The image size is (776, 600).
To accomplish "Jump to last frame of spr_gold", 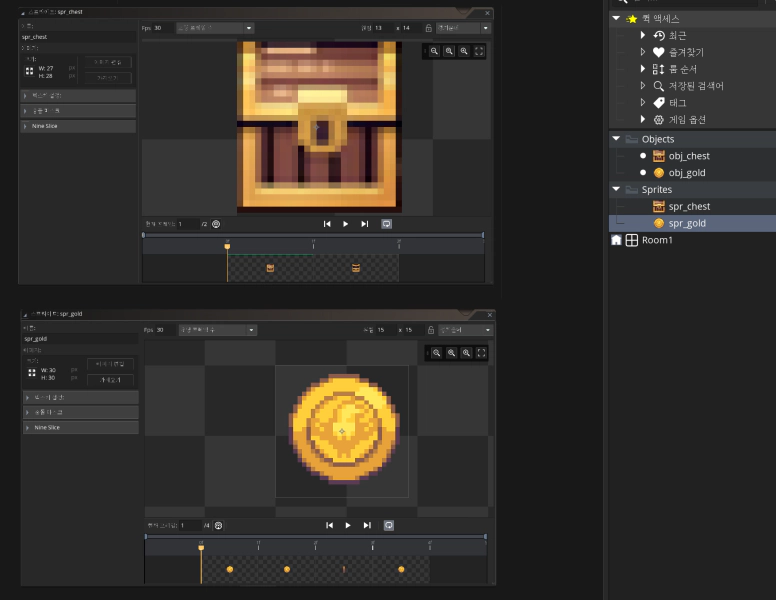I will 367,525.
